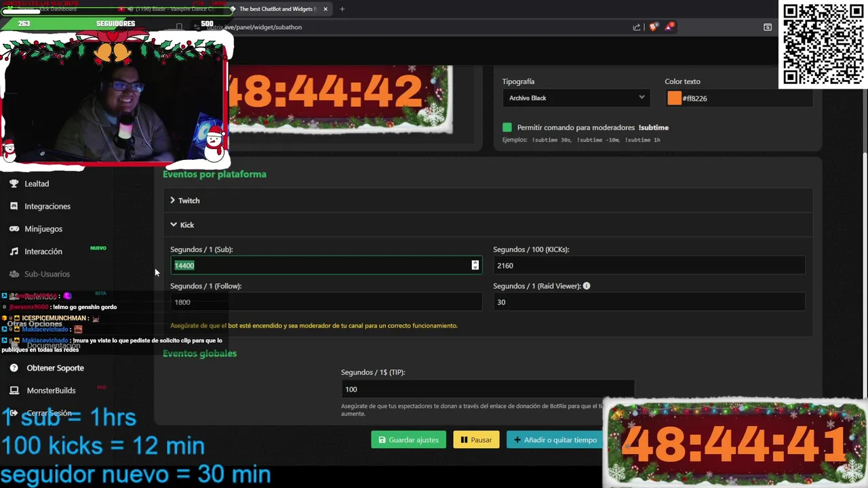This screenshot has width=868, height=488.
Task: Collapse the Kick platform section
Action: pyautogui.click(x=488, y=225)
